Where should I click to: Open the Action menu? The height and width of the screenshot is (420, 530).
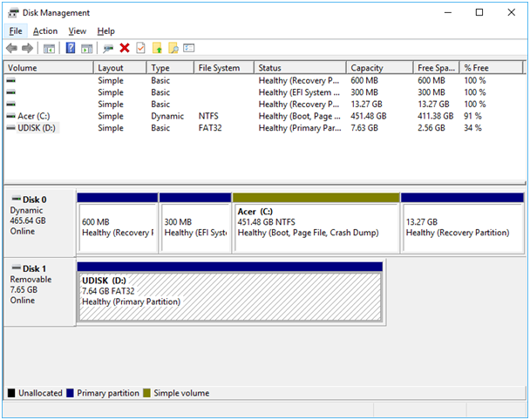pos(45,30)
